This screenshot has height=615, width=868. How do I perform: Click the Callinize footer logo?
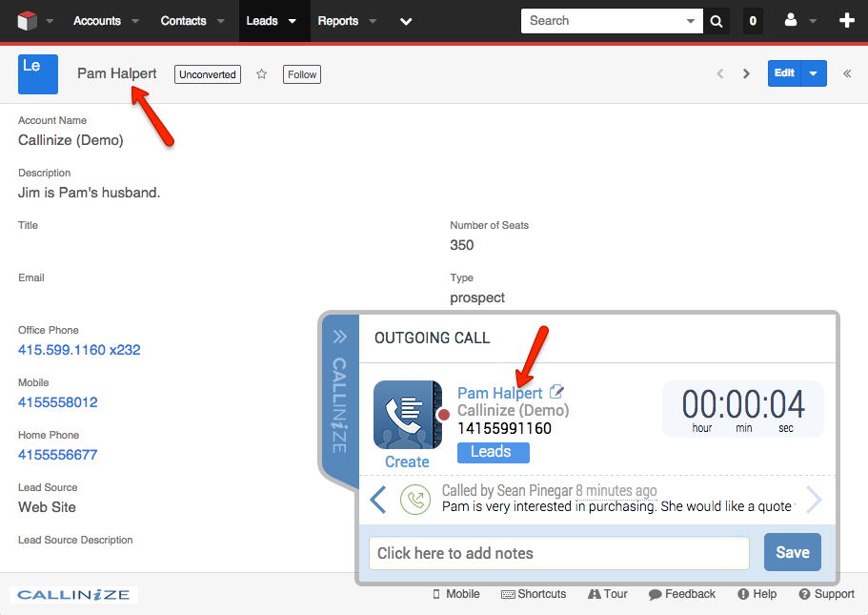tap(73, 595)
